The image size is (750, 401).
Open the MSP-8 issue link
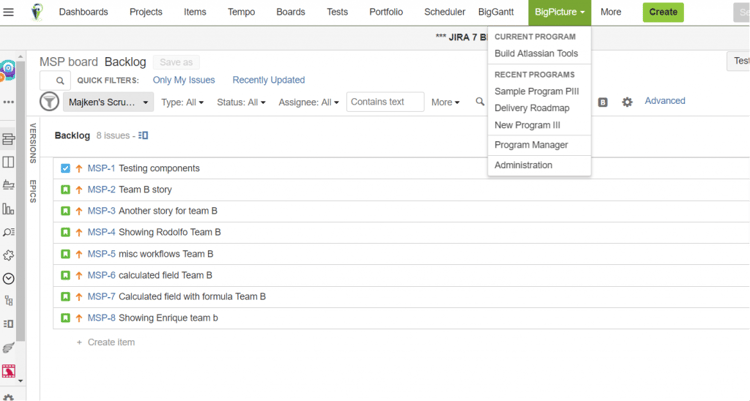coord(101,318)
